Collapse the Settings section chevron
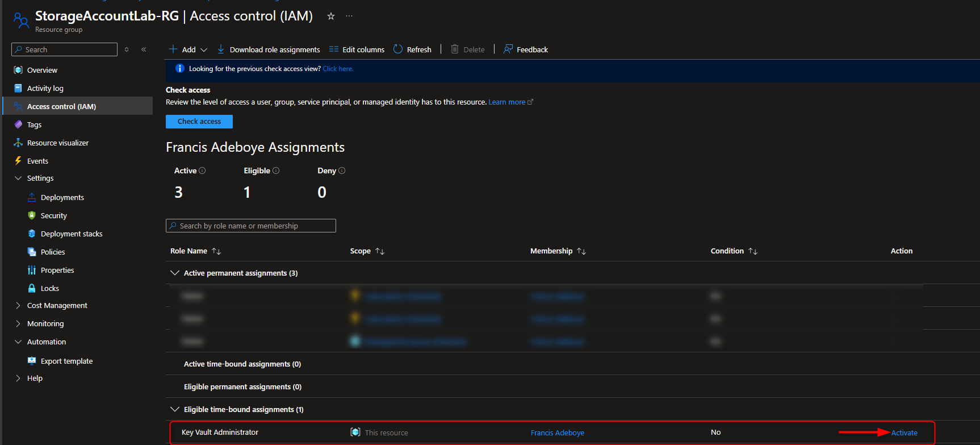 pos(18,178)
